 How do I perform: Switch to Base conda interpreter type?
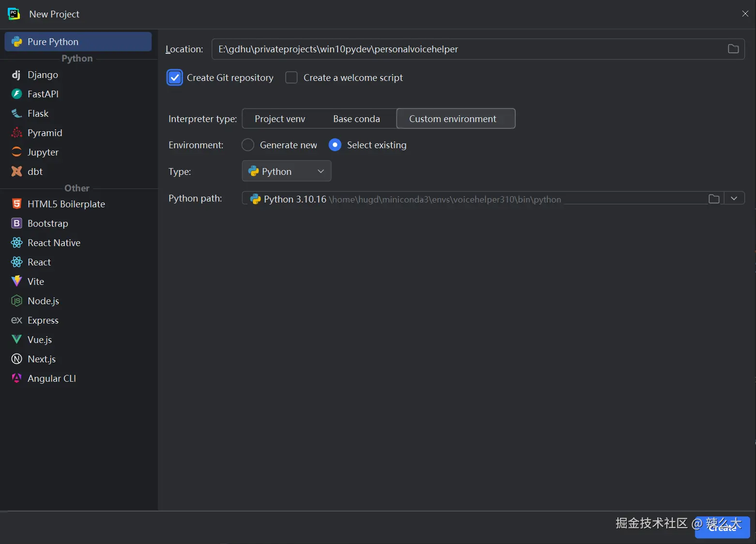point(356,119)
